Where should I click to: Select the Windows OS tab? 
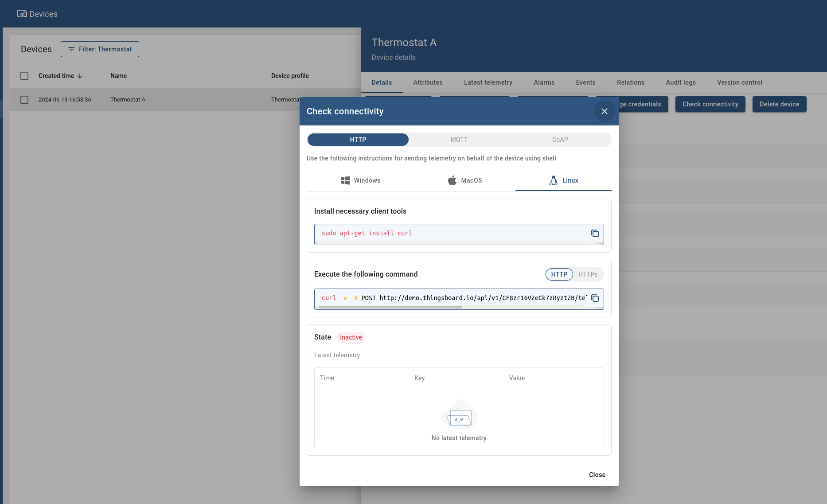(361, 180)
